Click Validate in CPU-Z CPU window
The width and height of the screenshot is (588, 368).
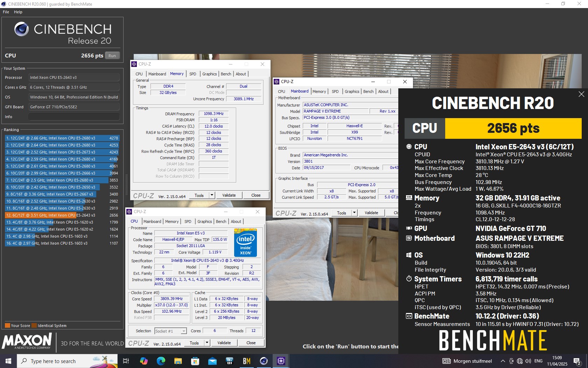(x=224, y=343)
